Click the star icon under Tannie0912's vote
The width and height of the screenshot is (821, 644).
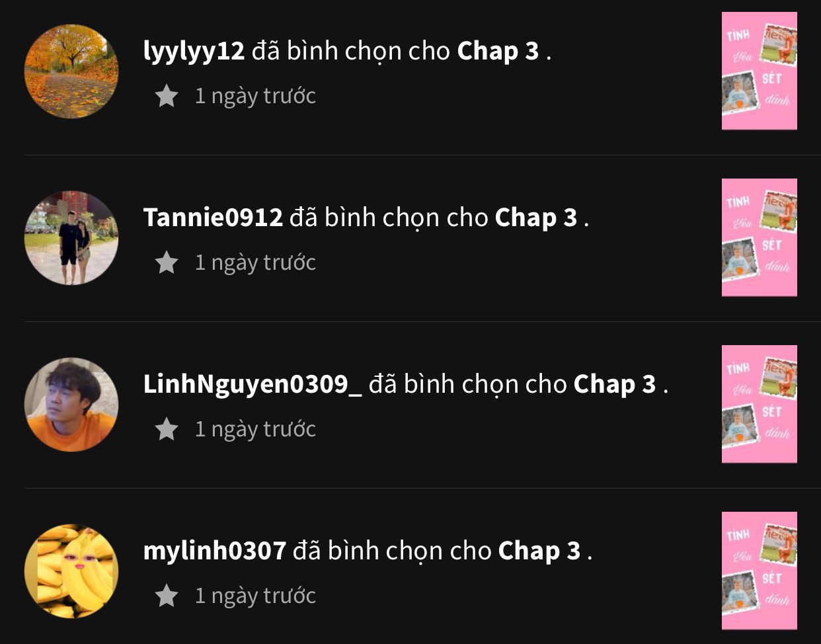[x=167, y=262]
